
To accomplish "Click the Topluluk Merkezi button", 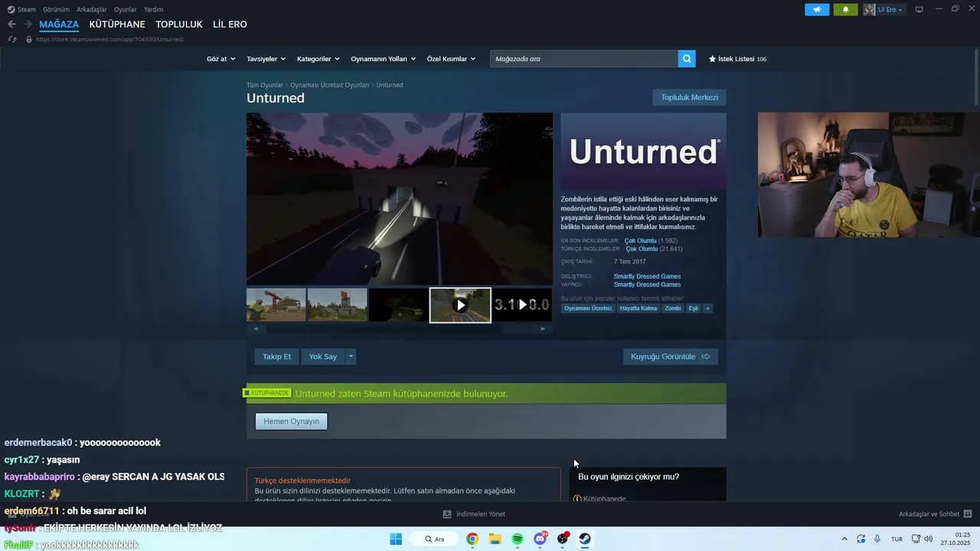I will click(689, 97).
